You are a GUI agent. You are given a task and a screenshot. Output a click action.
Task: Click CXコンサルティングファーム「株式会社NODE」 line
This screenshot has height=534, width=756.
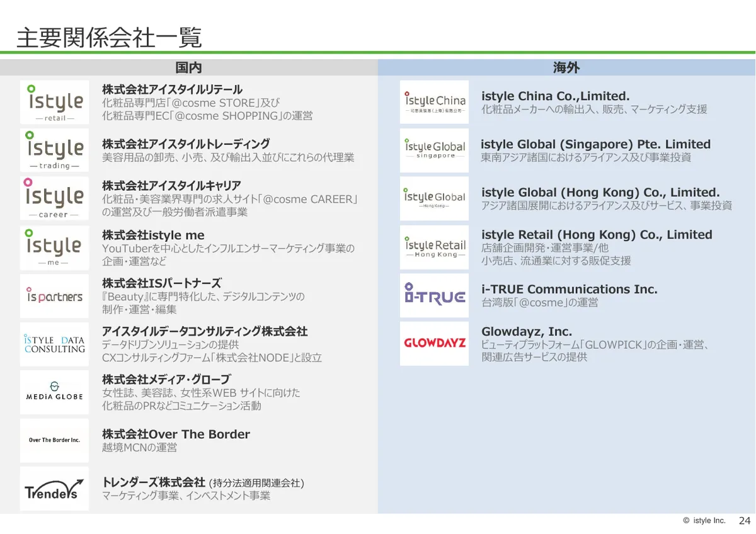(212, 358)
